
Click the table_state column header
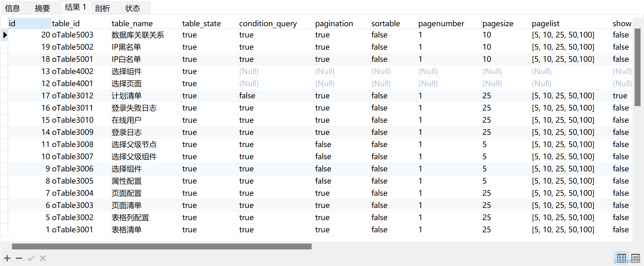tap(210, 23)
